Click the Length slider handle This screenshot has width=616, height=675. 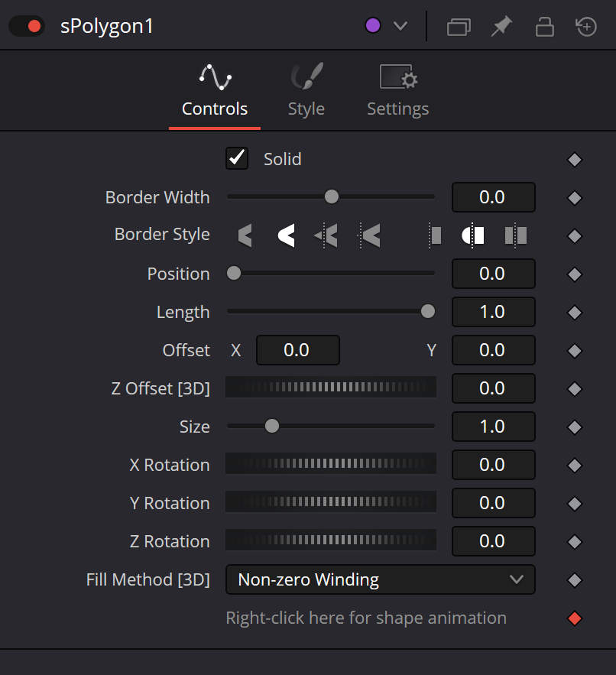428,311
